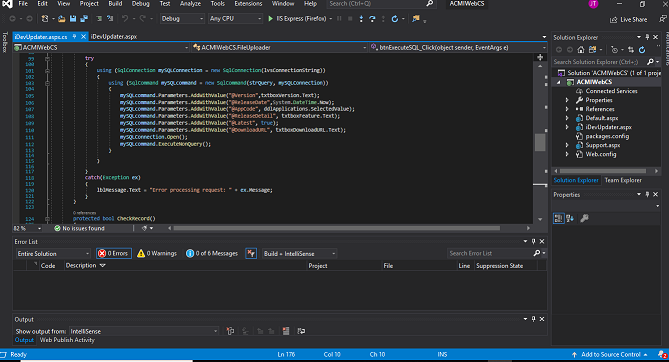The image size is (669, 362).
Task: Sort by the Description column header
Action: pyautogui.click(x=81, y=266)
